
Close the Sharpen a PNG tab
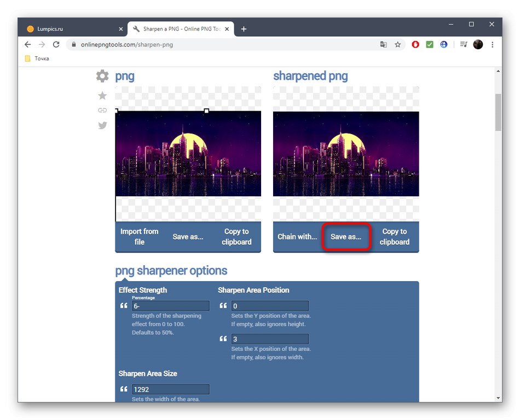pyautogui.click(x=227, y=29)
